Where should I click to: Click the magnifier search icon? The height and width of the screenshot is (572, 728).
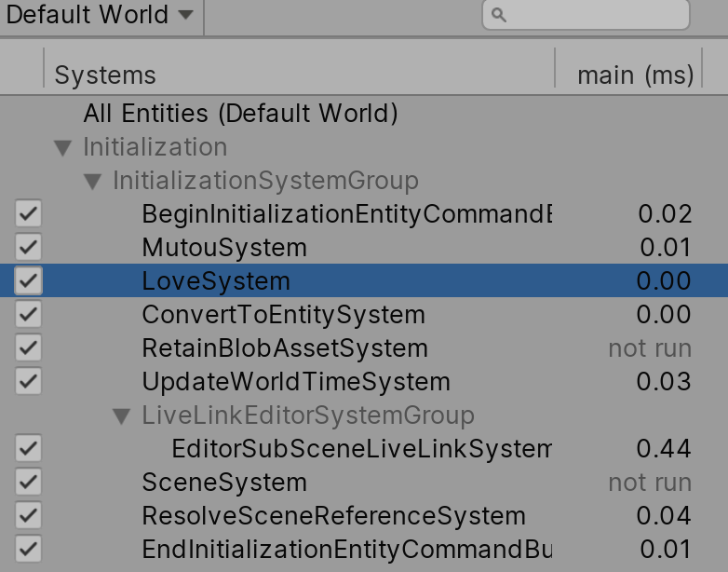point(499,15)
